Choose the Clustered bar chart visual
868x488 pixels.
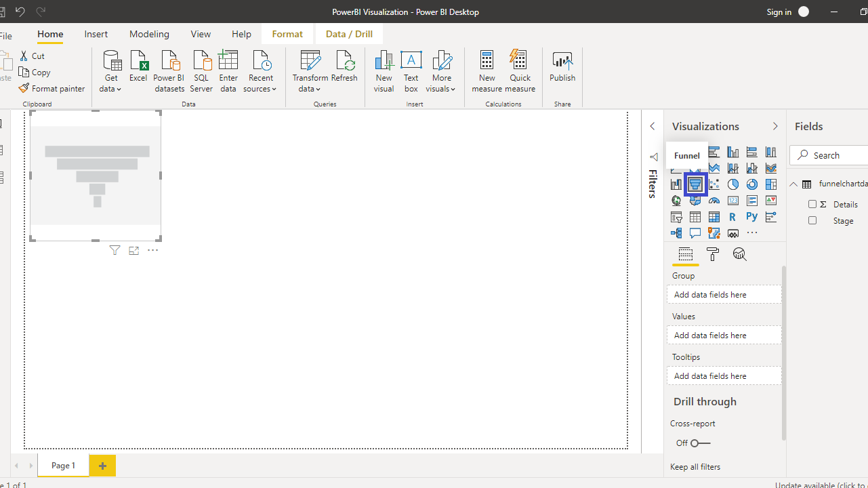(714, 152)
